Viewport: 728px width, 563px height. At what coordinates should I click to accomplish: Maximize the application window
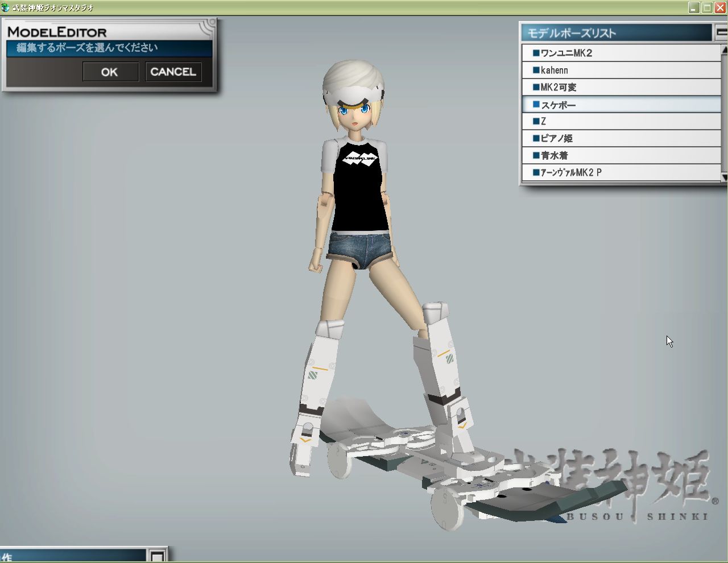(706, 7)
